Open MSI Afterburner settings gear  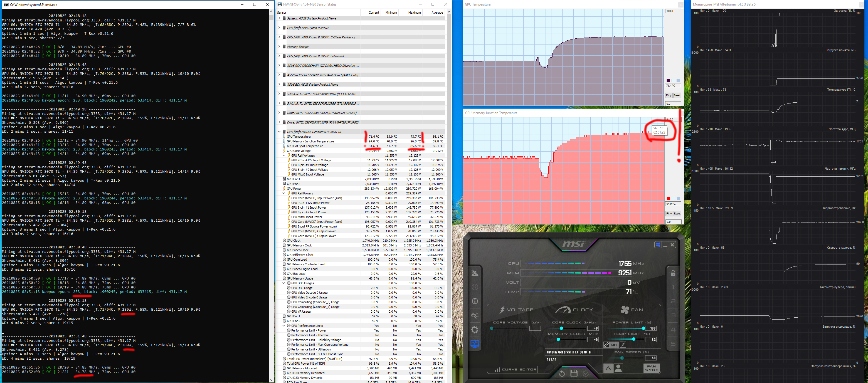point(475,330)
